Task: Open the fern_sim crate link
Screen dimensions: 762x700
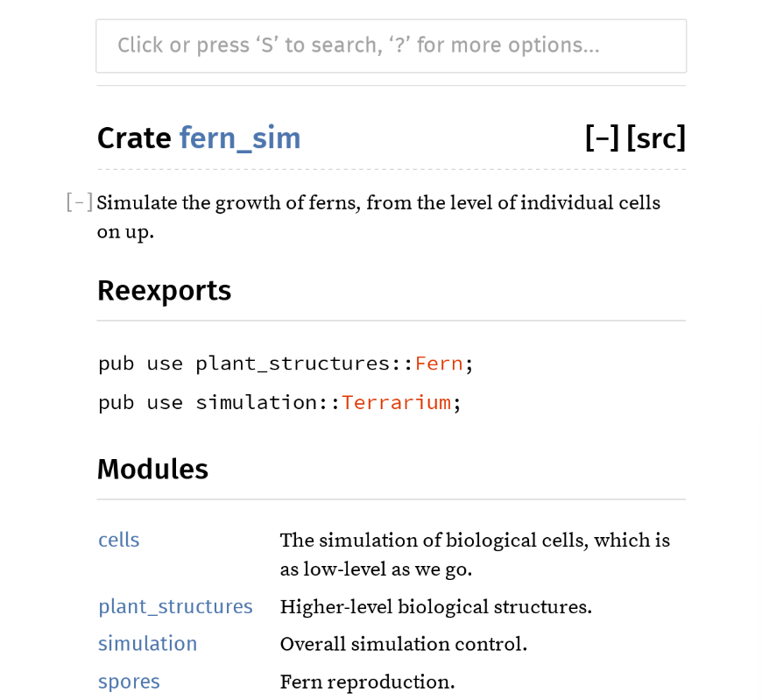Action: click(x=240, y=138)
